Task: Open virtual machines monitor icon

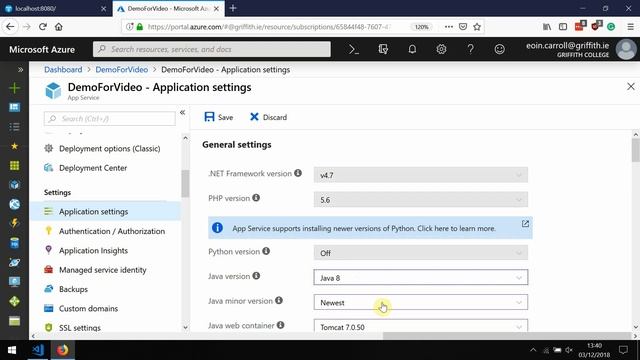Action: 14,282
